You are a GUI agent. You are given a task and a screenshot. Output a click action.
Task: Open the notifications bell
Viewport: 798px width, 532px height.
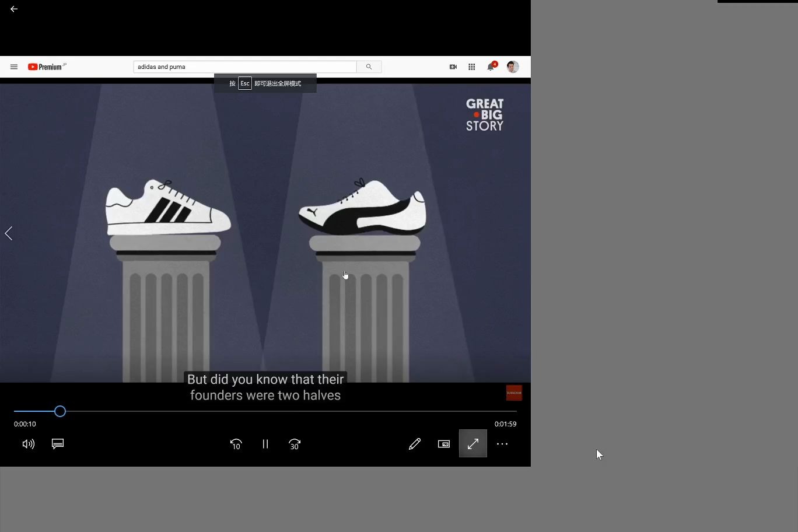[x=491, y=66]
